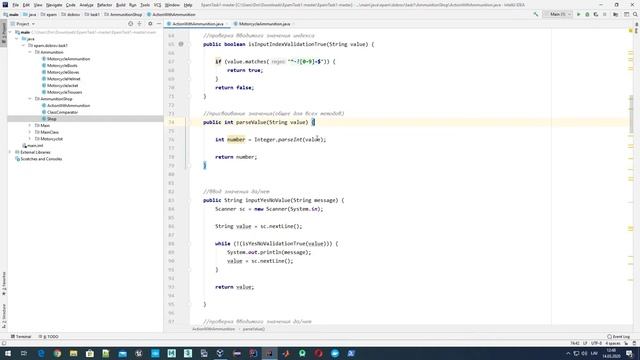Toggle the Project side tool tab
640x360 pixels.
4,33
